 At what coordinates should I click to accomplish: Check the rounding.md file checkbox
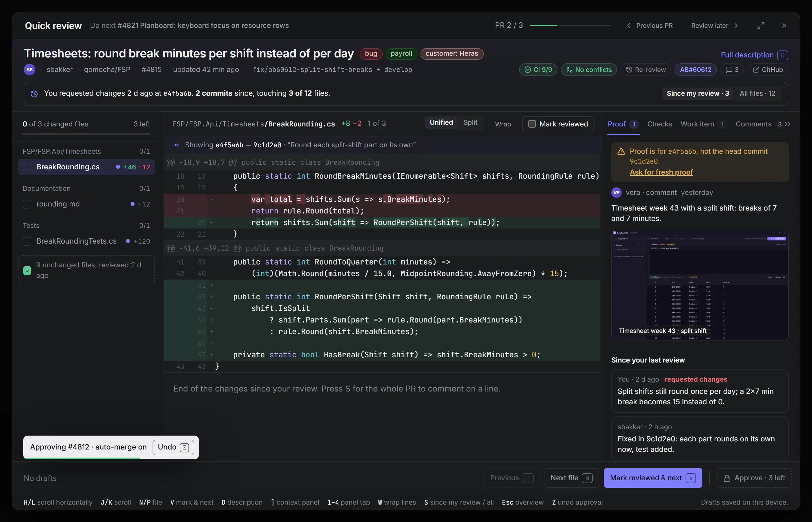[x=27, y=204]
